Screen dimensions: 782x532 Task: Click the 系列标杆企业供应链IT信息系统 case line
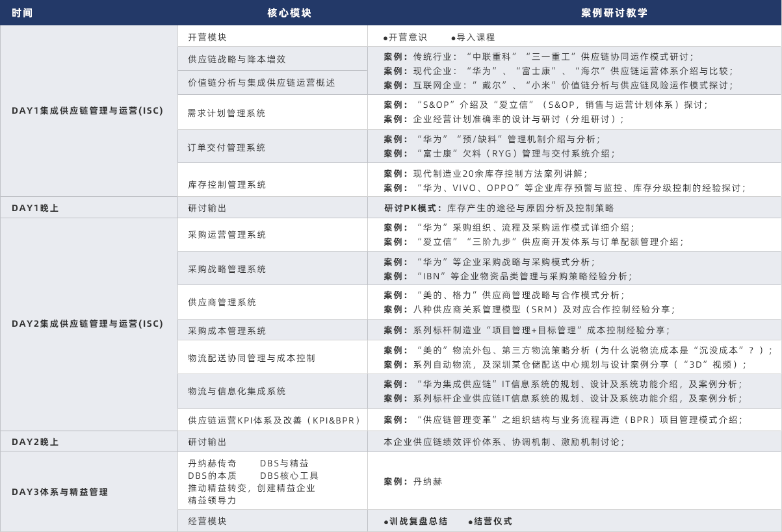[563, 398]
